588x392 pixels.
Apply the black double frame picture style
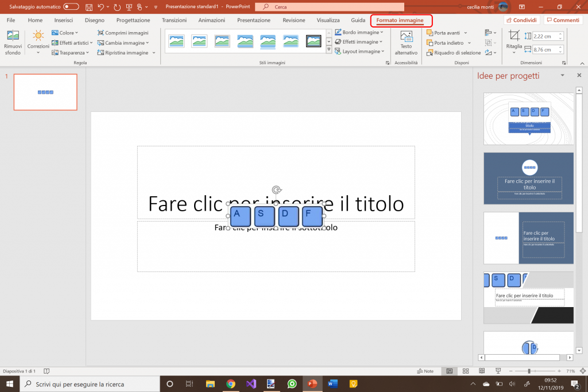[314, 41]
